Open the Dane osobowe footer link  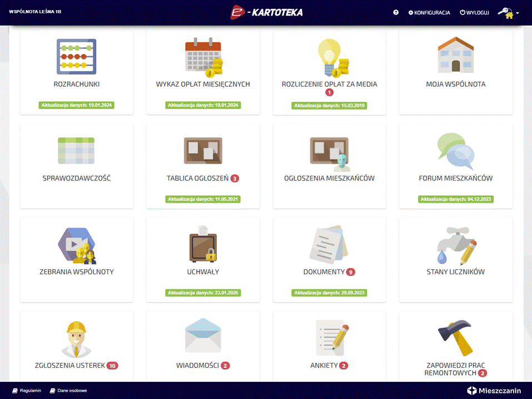click(68, 391)
